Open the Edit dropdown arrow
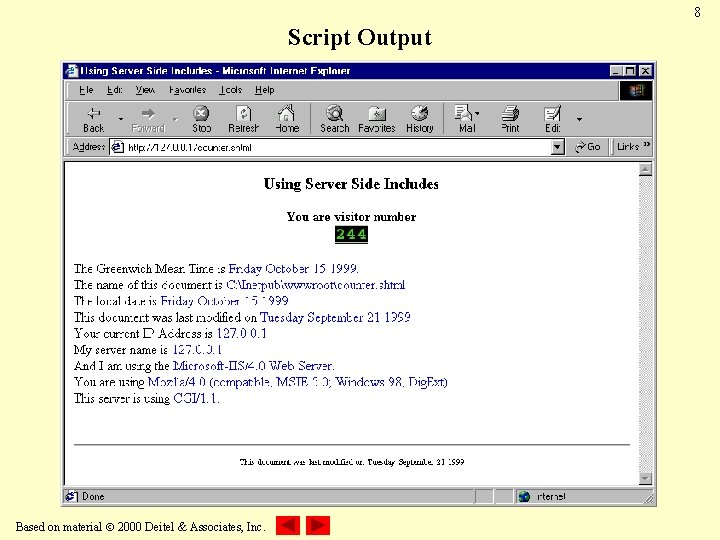 (579, 119)
